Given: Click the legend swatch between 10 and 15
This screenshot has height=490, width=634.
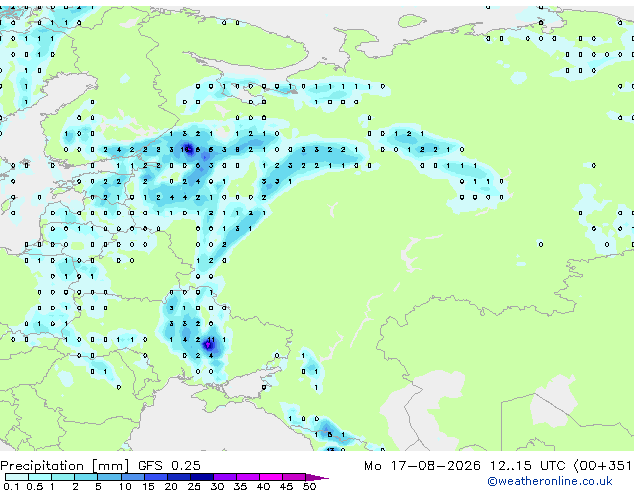Looking at the screenshot, I should pyautogui.click(x=132, y=477).
